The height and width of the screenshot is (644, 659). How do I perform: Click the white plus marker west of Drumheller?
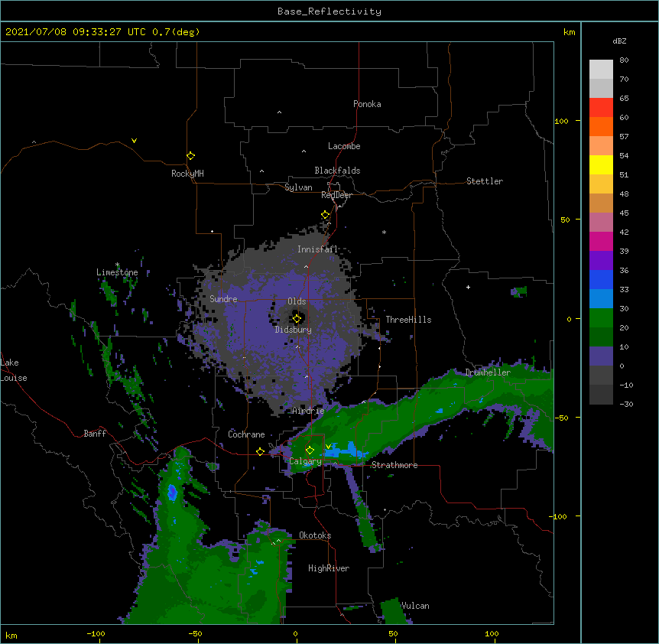[468, 287]
